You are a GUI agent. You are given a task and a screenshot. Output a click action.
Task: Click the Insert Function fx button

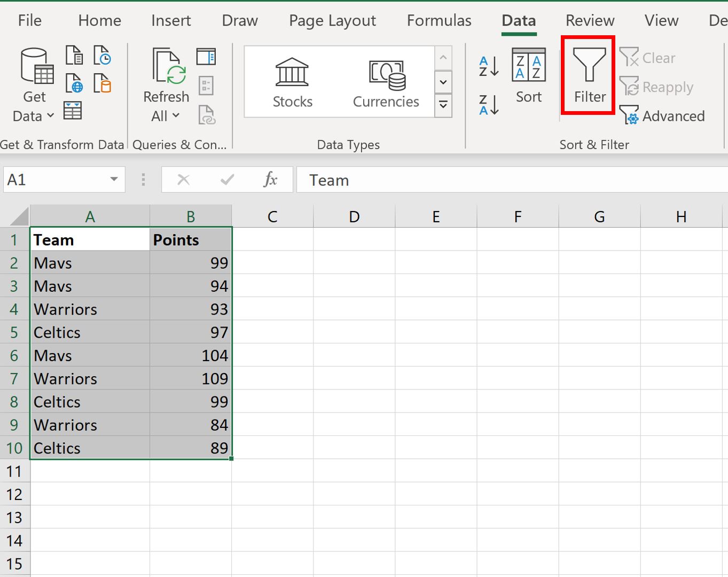[x=270, y=180]
